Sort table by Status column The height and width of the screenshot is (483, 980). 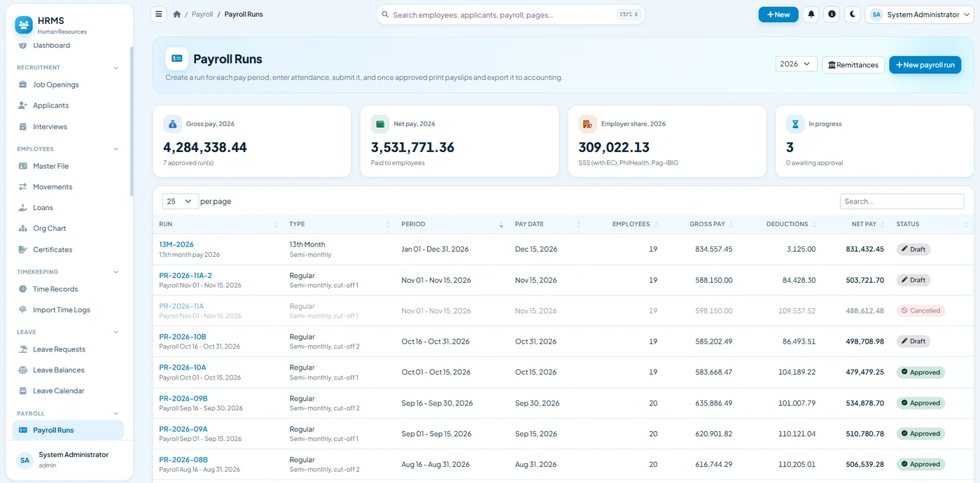pyautogui.click(x=933, y=224)
